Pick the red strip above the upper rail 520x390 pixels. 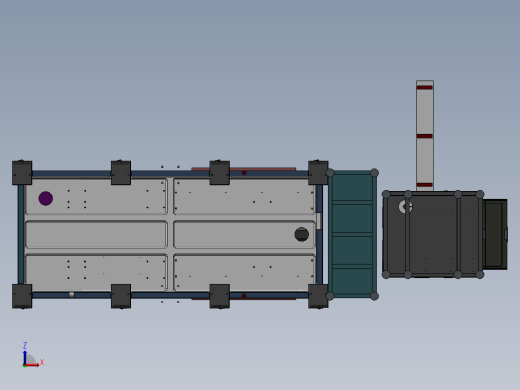244,169
